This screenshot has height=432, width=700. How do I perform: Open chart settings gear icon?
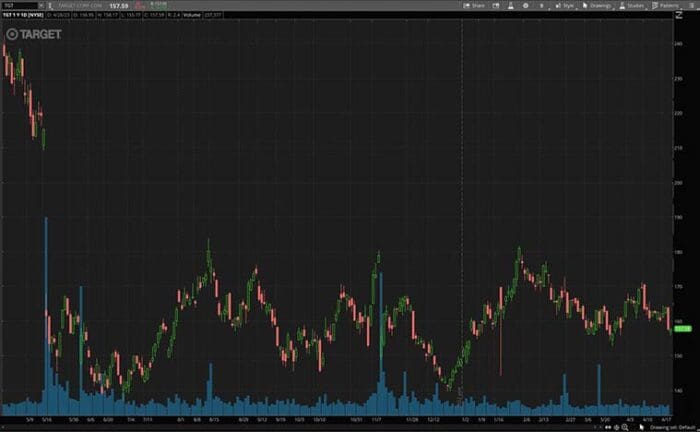[x=525, y=6]
